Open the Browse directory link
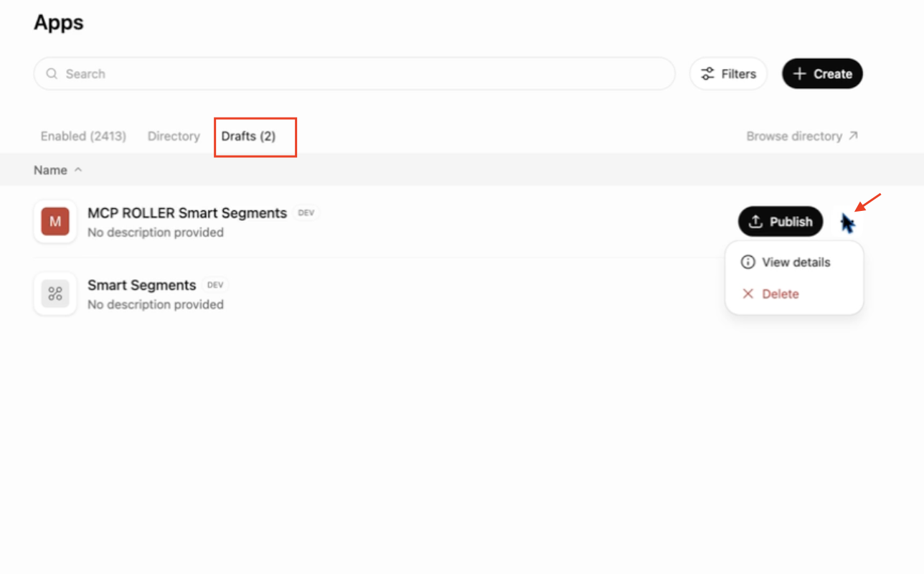This screenshot has height=574, width=924. coord(802,136)
